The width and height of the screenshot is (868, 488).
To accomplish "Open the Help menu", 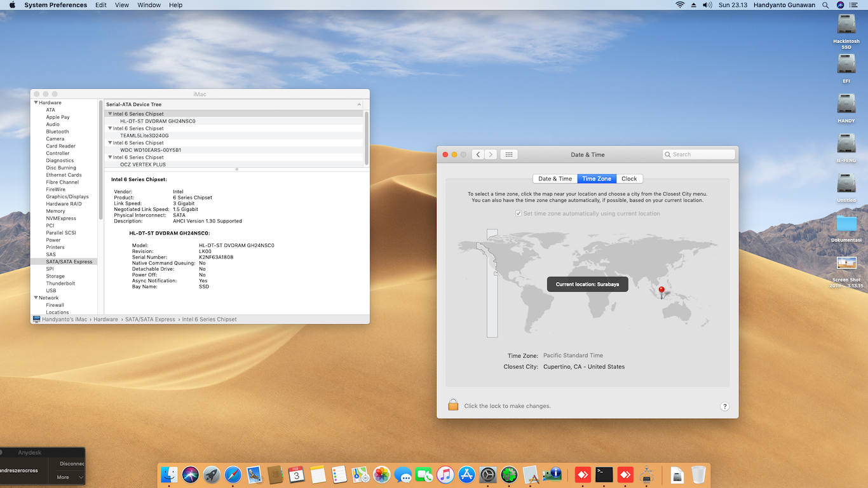I will pyautogui.click(x=176, y=5).
